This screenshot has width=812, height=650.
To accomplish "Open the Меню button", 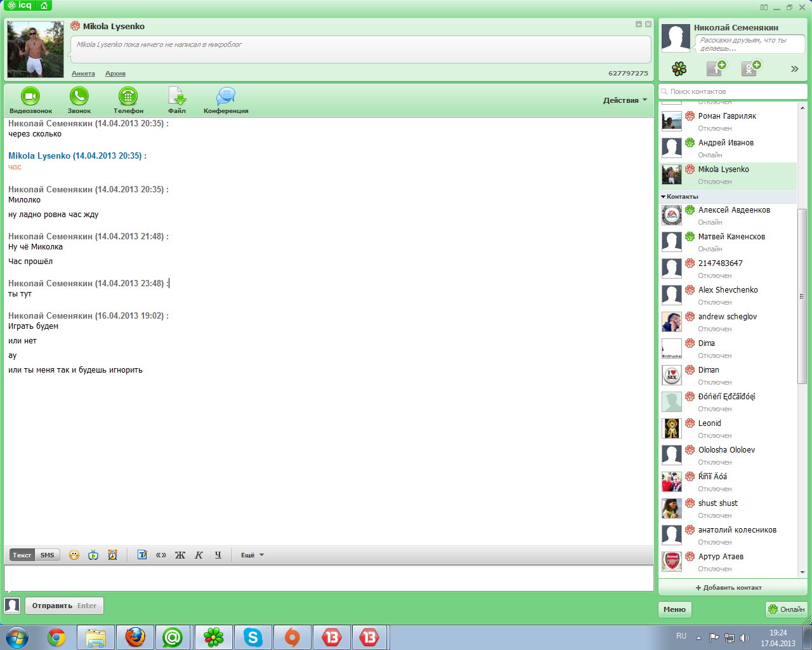I will (x=674, y=609).
